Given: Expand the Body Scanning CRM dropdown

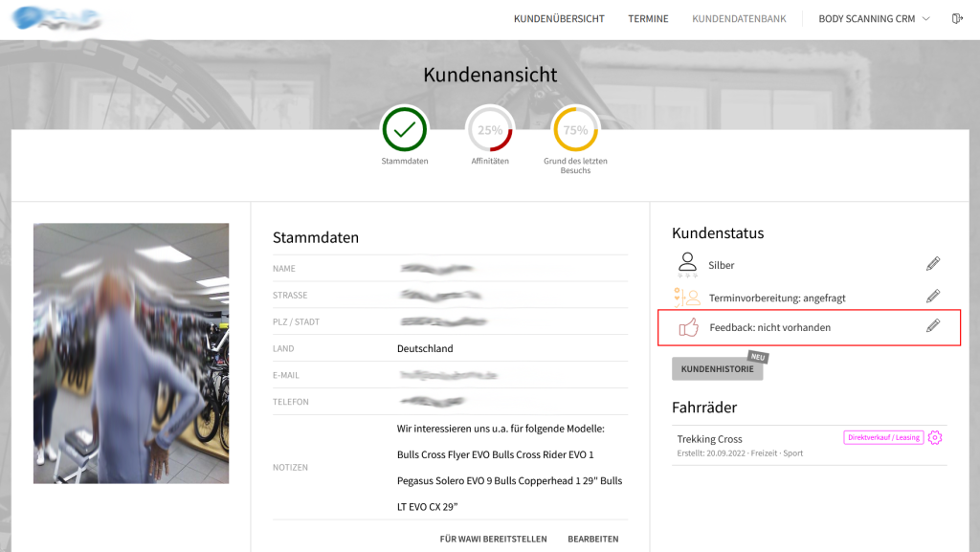Looking at the screenshot, I should pos(874,19).
